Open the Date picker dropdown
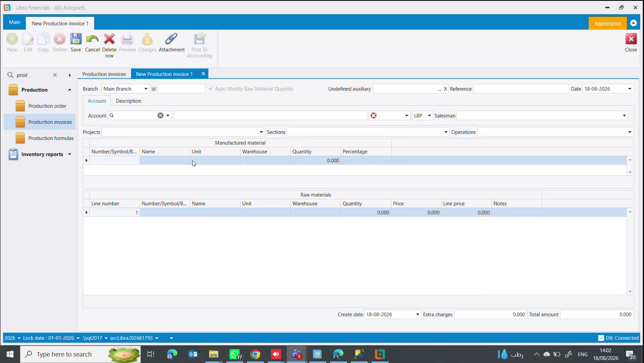 630,89
